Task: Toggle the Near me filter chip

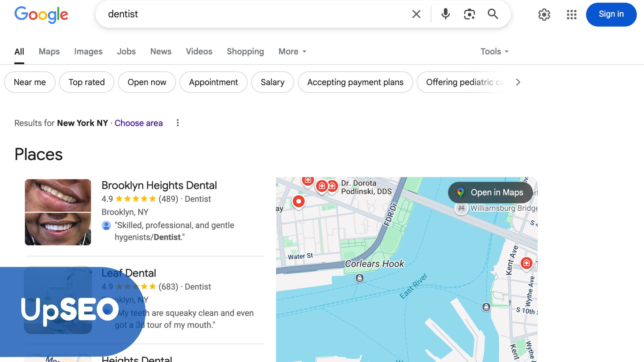Action: coord(30,82)
